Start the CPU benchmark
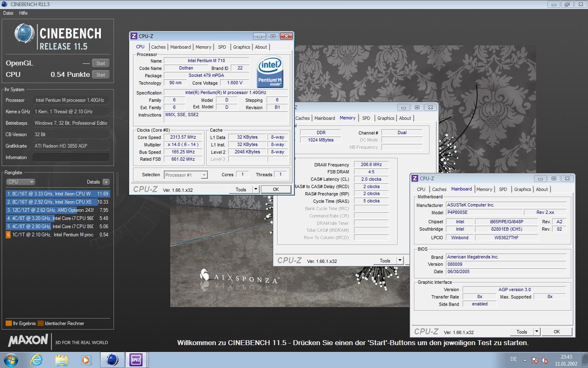 coord(101,75)
